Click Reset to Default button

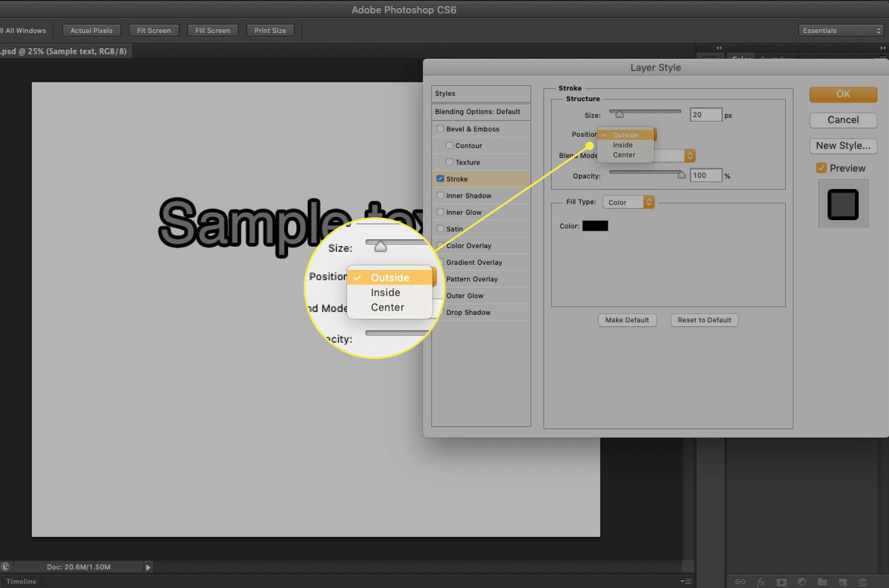704,320
